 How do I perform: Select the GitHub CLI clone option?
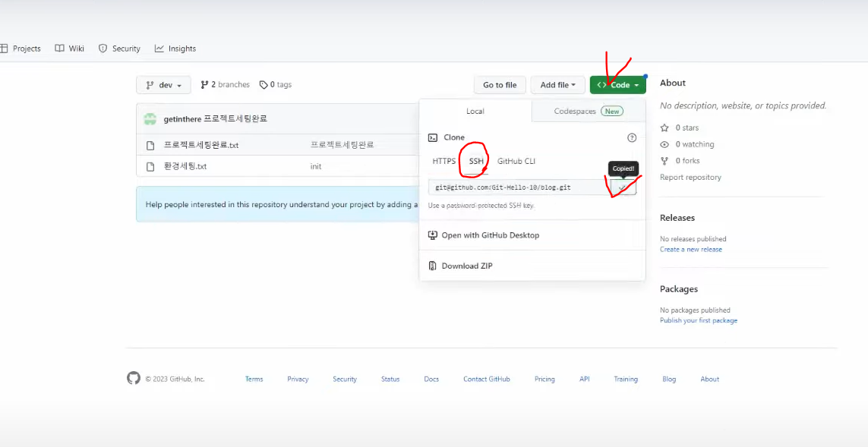[x=516, y=162]
